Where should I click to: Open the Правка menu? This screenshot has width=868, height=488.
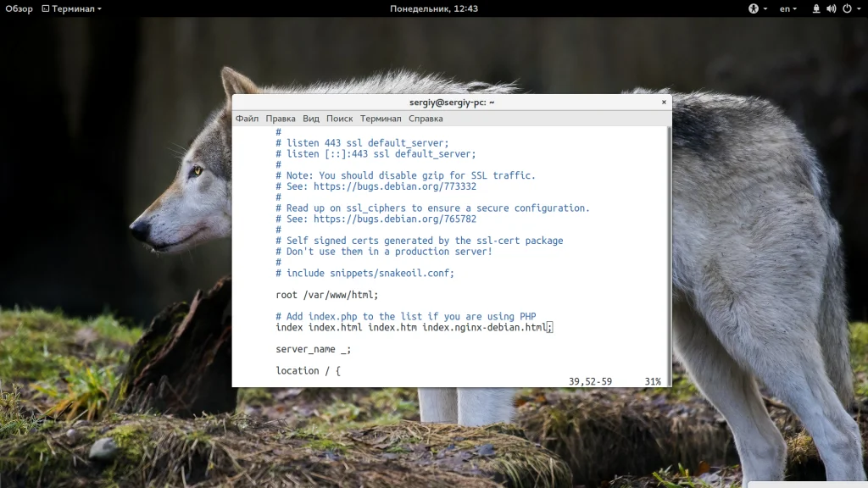click(x=280, y=119)
